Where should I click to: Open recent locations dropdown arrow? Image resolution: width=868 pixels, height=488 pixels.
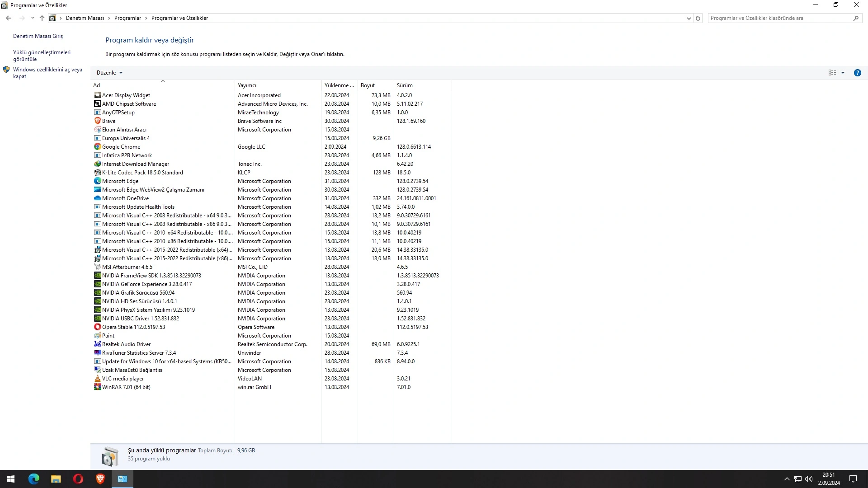point(33,18)
